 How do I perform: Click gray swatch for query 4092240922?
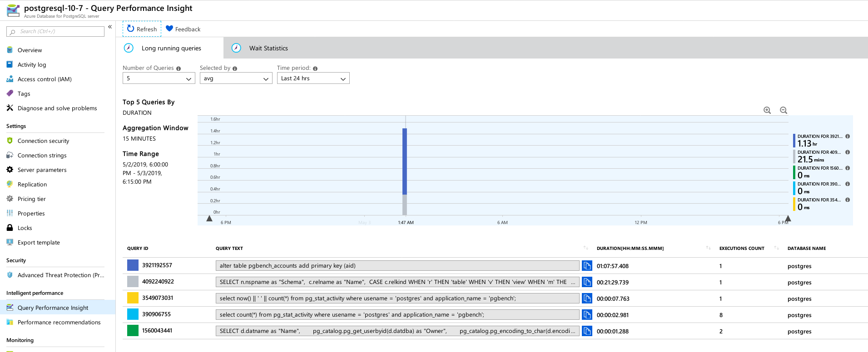133,282
